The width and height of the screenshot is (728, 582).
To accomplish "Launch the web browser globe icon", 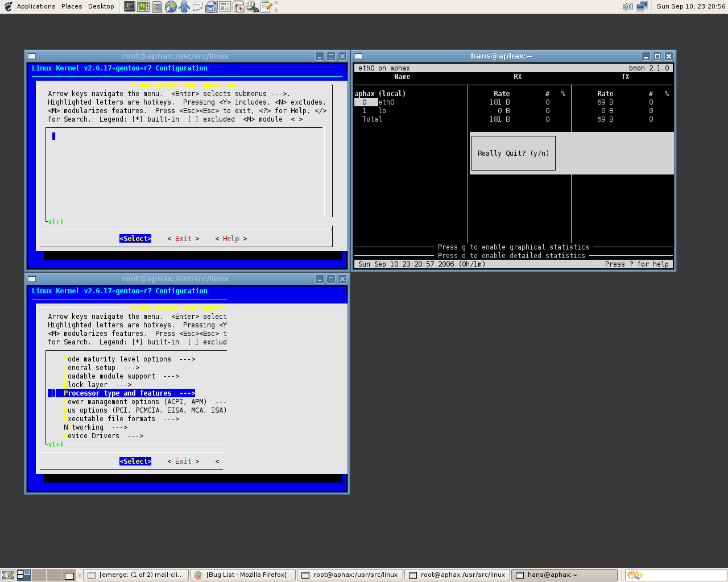I will click(171, 7).
